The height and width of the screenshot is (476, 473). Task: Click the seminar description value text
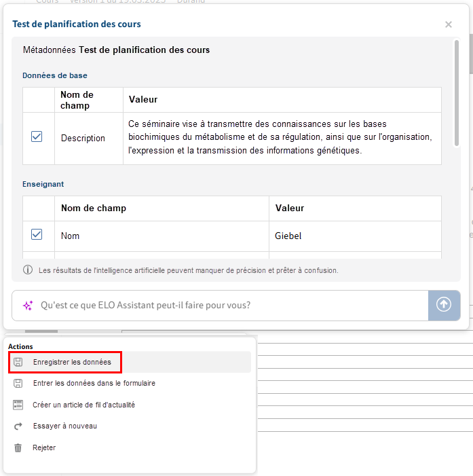pos(280,137)
